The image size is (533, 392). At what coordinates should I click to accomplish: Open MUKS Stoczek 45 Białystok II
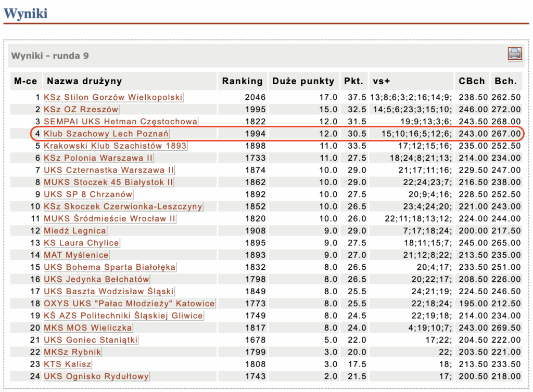tap(108, 182)
